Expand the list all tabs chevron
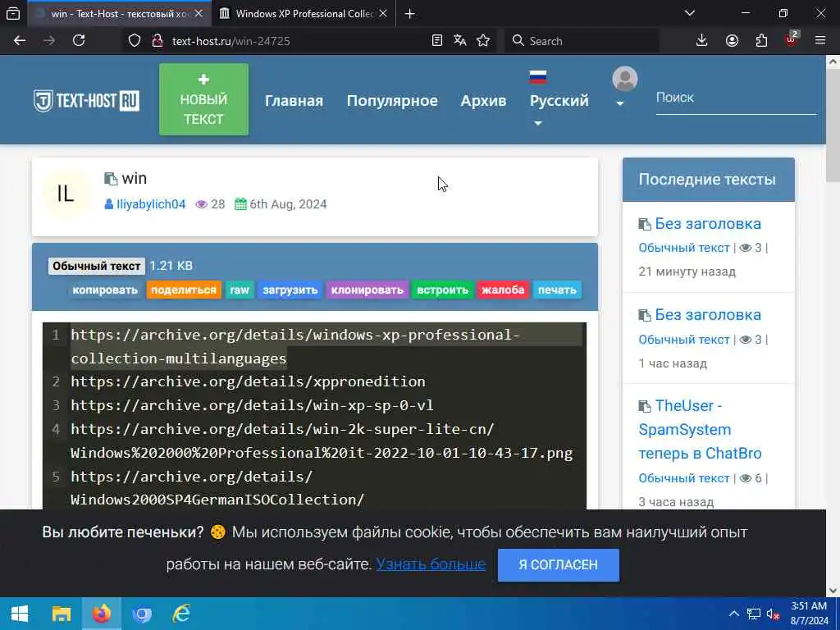 [690, 13]
